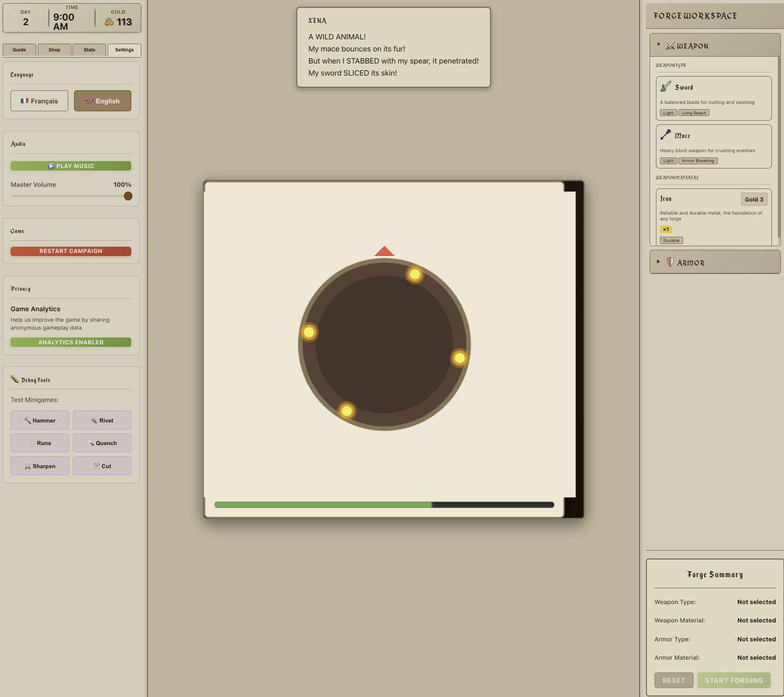The image size is (784, 697).
Task: Click the gold amount "113"
Action: (x=124, y=22)
